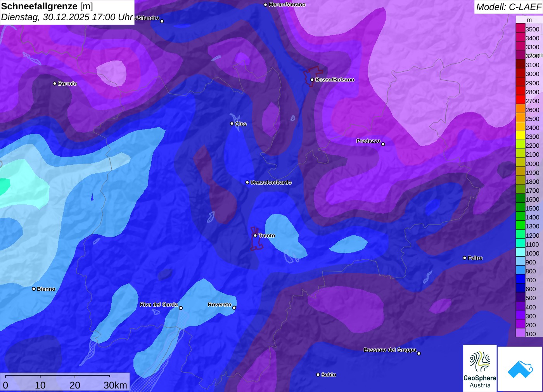Click the Bassano del Grappa marker dot
The height and width of the screenshot is (392, 543).
pos(419,353)
